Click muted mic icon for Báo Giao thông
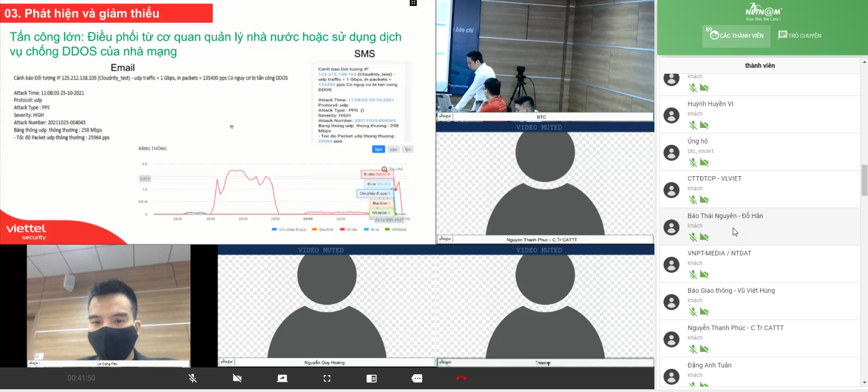The width and height of the screenshot is (868, 392). pos(693,312)
